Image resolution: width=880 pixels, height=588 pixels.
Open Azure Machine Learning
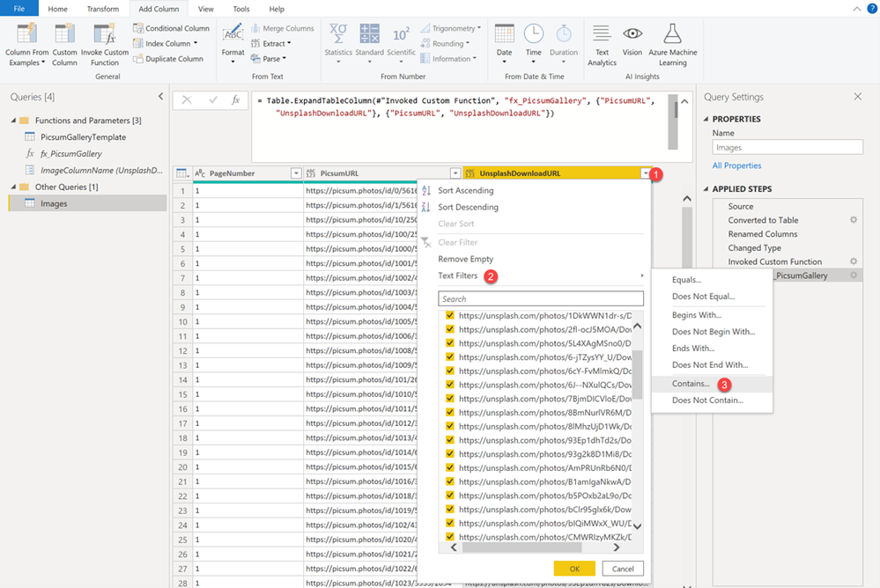coord(672,45)
